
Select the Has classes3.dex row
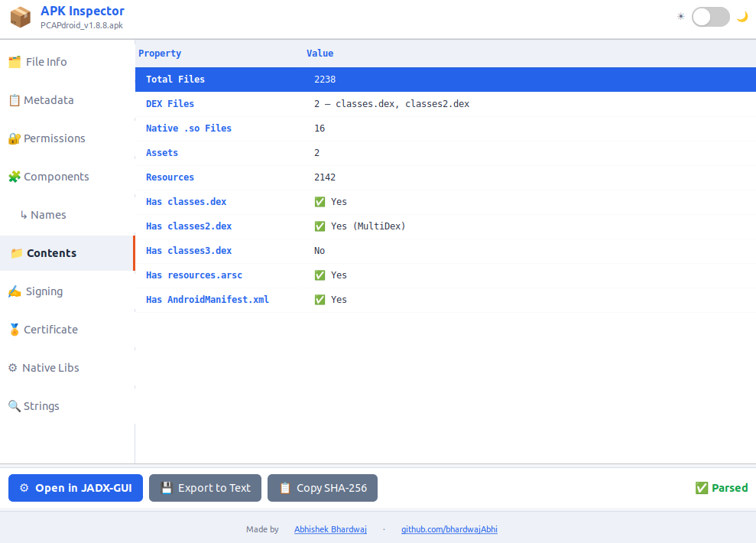click(446, 251)
